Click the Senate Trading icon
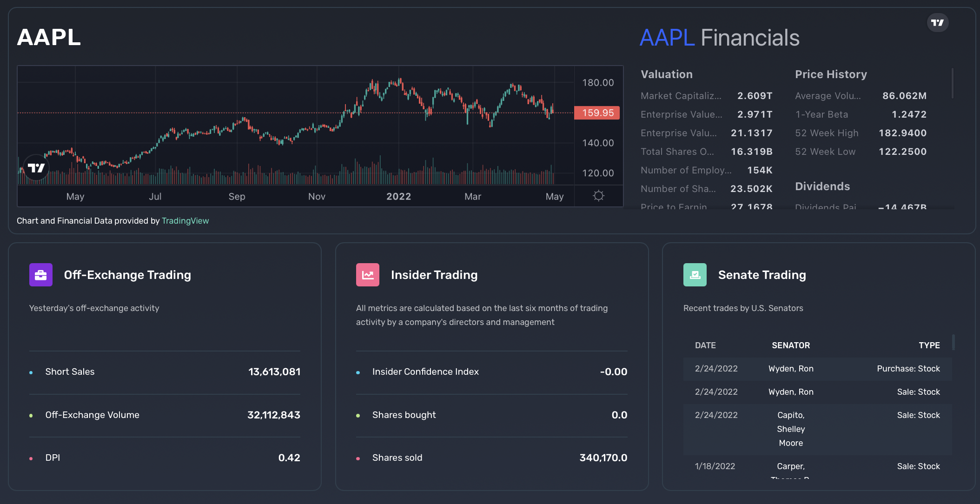The width and height of the screenshot is (980, 504). click(x=695, y=275)
